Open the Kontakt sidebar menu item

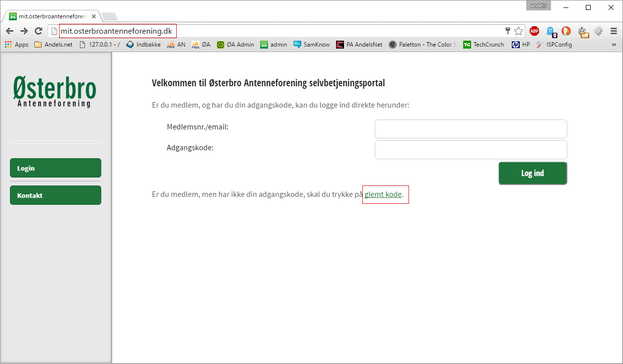click(x=56, y=195)
